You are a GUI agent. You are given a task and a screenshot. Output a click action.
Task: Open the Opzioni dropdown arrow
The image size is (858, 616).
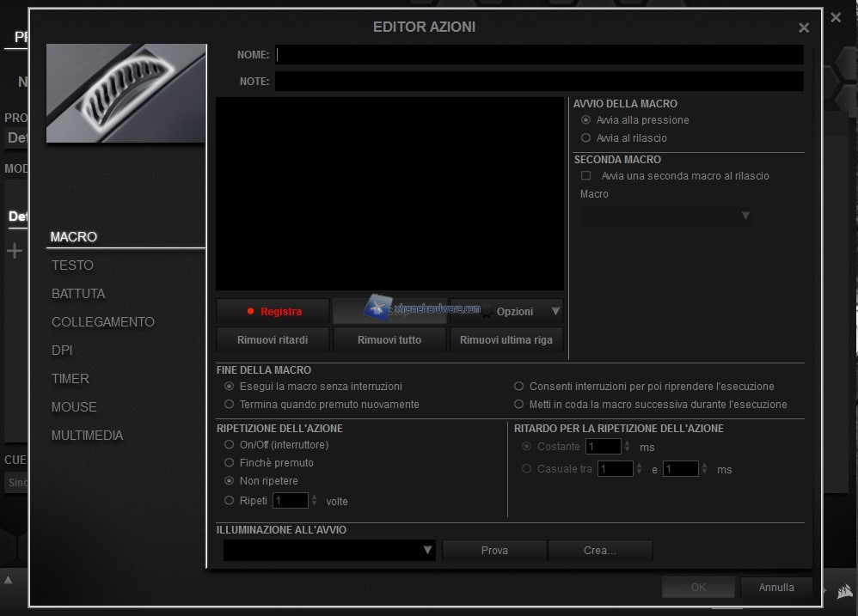[x=555, y=312]
